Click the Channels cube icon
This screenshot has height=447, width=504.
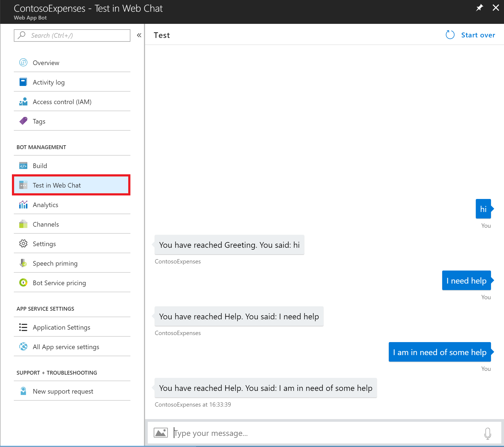click(x=23, y=224)
